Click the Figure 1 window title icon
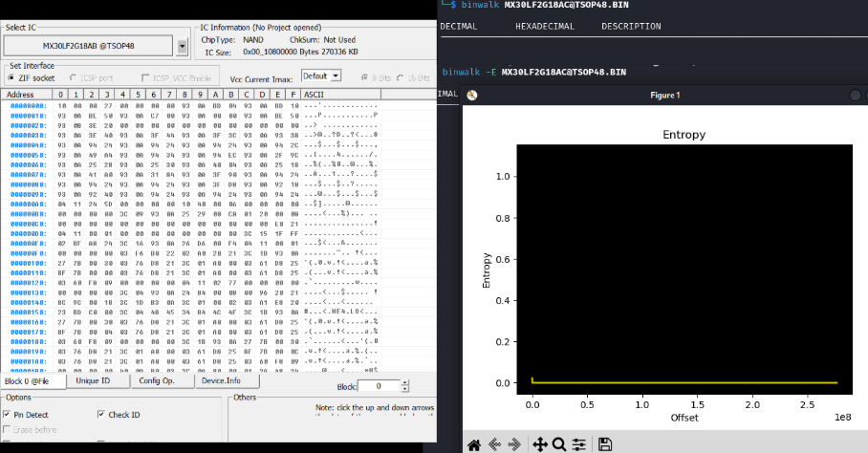868x453 pixels. (471, 95)
